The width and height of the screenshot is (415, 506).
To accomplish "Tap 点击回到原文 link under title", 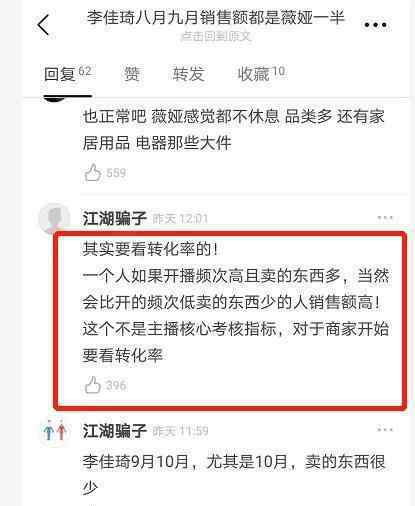I will click(216, 36).
